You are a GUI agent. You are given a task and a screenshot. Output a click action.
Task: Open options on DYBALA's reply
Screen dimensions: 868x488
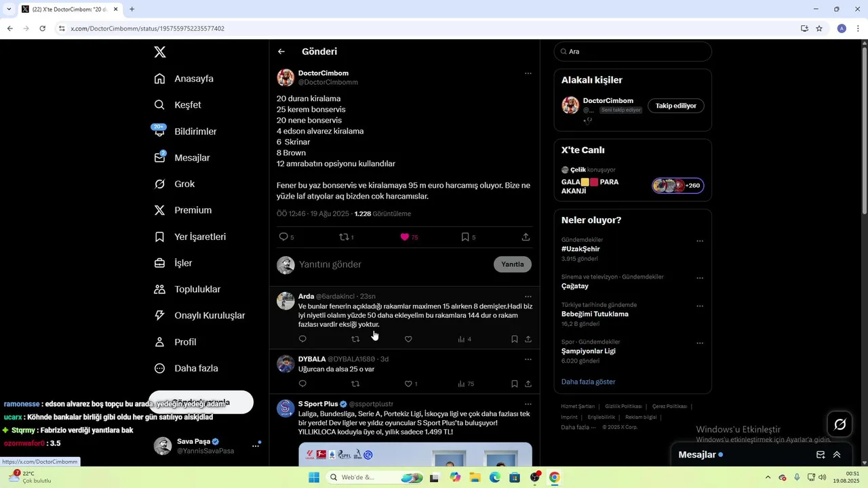click(528, 359)
